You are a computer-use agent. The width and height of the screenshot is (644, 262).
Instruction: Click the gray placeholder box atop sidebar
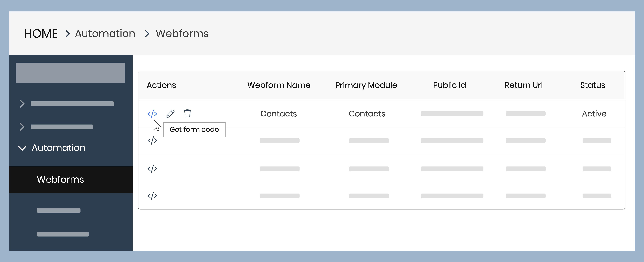click(70, 73)
